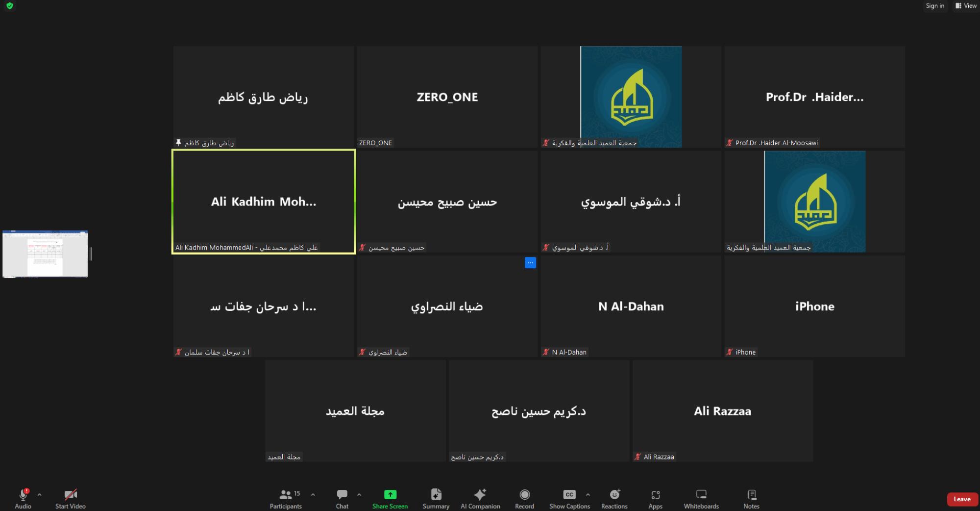Click the Sign in link

(935, 6)
